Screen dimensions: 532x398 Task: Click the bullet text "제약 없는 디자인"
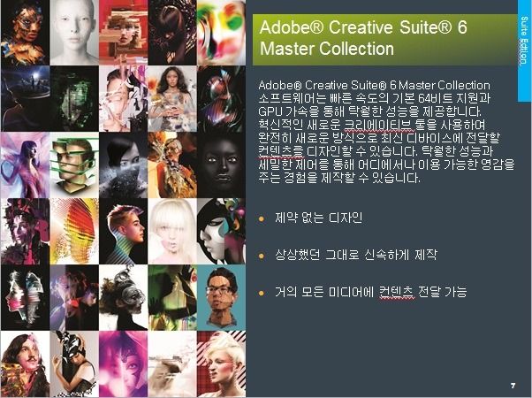pyautogui.click(x=319, y=218)
